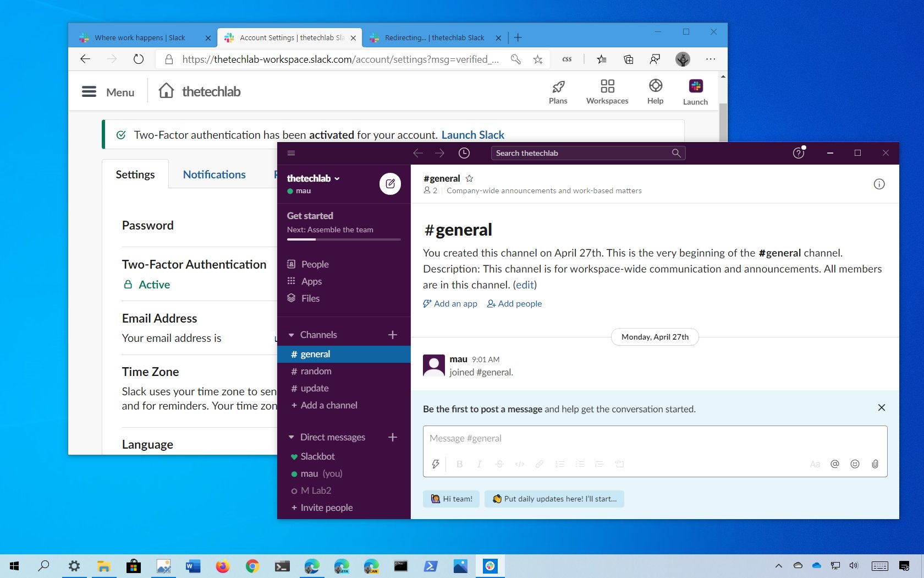Collapse the Channels section

291,335
